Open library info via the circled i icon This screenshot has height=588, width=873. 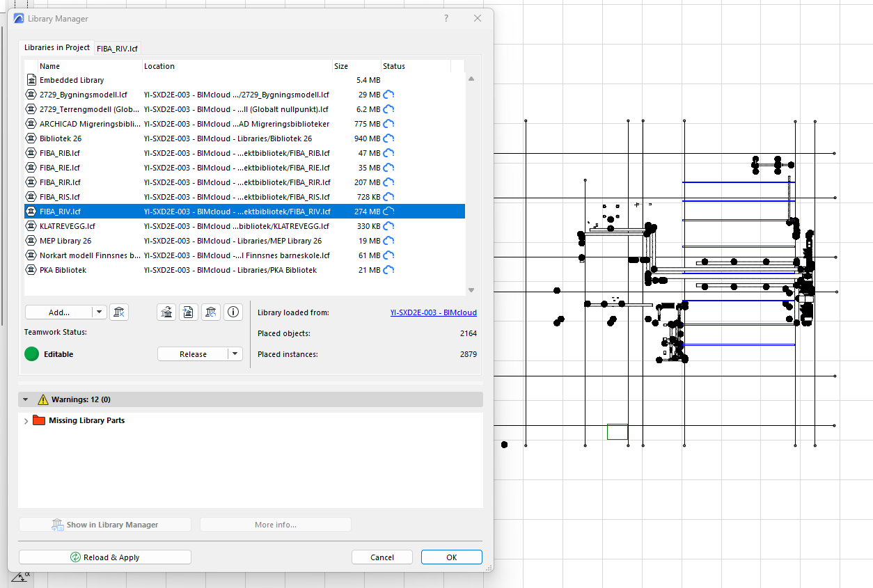click(233, 312)
